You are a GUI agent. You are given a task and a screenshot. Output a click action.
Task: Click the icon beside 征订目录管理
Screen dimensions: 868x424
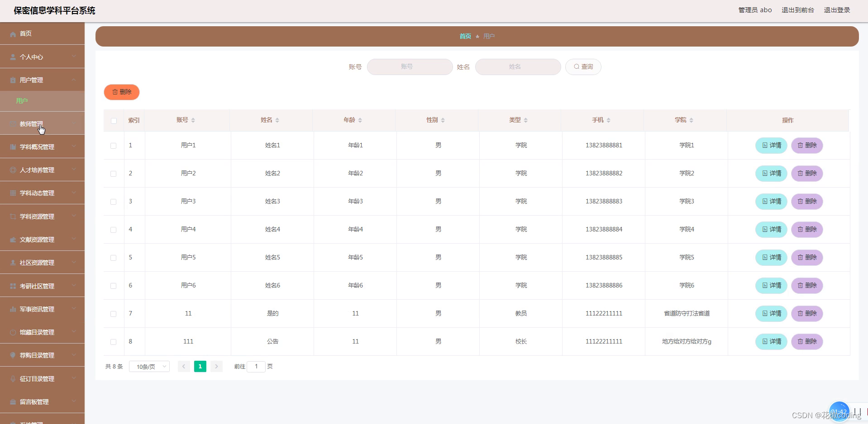tap(13, 379)
